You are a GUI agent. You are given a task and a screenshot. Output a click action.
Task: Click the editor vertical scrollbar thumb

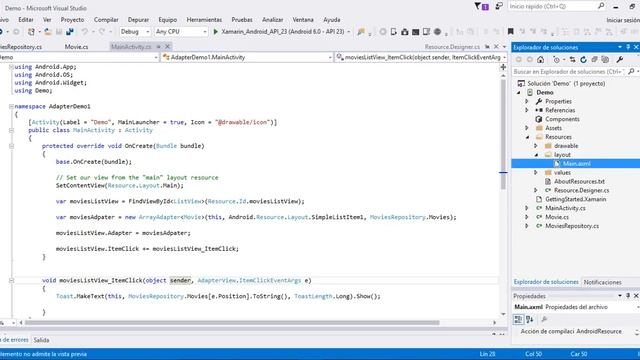click(503, 135)
